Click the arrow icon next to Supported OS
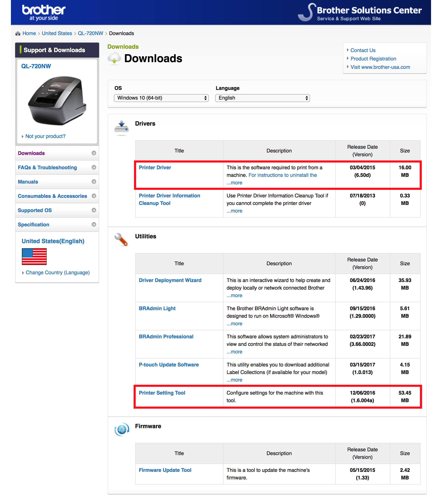 (x=94, y=210)
